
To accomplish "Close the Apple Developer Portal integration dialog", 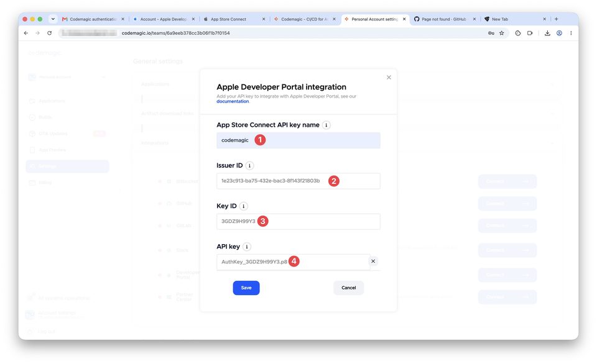I will [389, 78].
